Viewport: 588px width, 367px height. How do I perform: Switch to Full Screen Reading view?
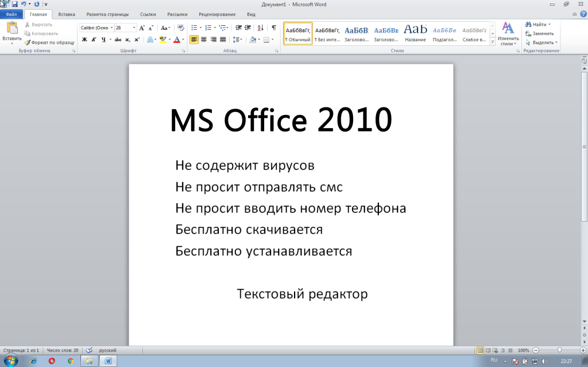[488, 350]
